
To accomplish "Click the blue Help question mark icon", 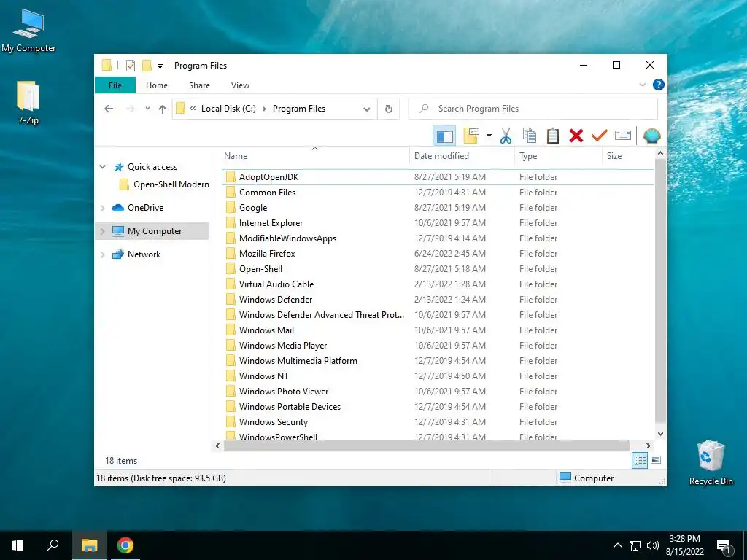I will (659, 85).
